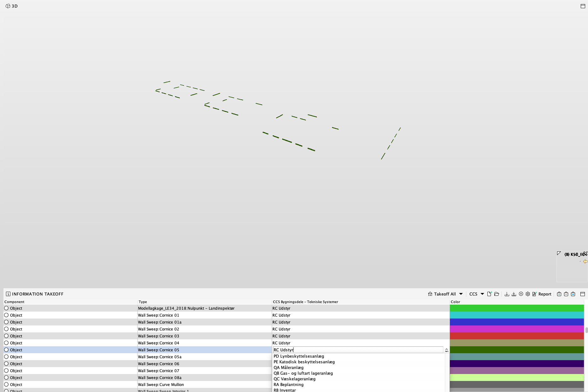Click green color swatch of Nulpunkt row
588x392 pixels.
click(517, 308)
